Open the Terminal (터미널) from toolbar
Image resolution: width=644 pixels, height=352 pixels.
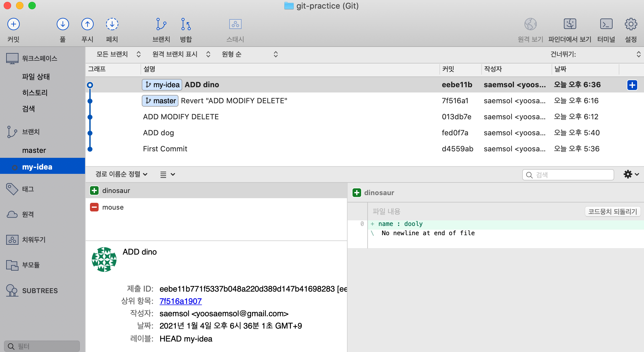point(606,24)
